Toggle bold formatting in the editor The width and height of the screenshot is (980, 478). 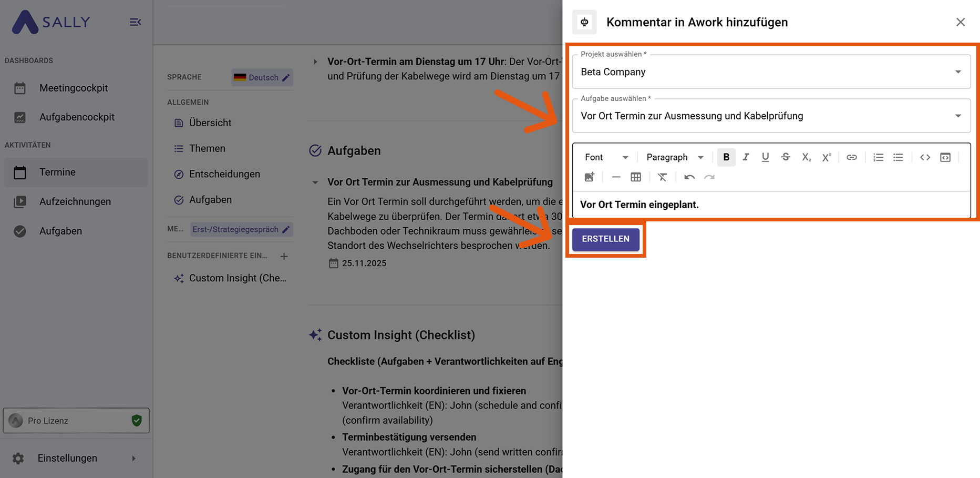(x=726, y=157)
